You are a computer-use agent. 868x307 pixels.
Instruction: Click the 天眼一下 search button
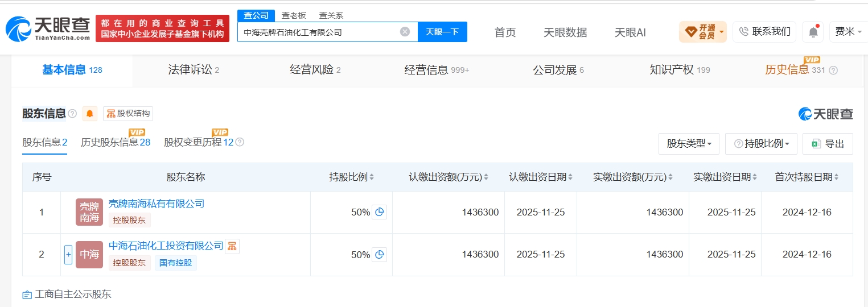click(x=442, y=32)
